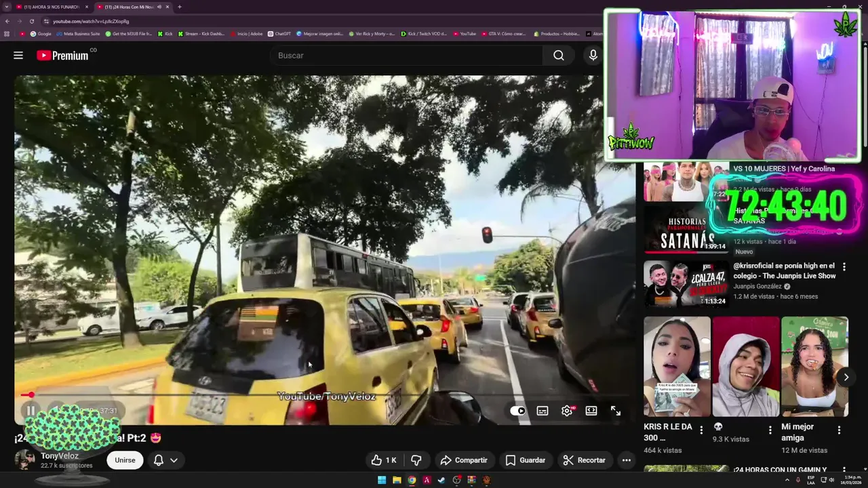Screen dimensions: 868x488
Task: Click the Guardar save button
Action: [x=526, y=460]
